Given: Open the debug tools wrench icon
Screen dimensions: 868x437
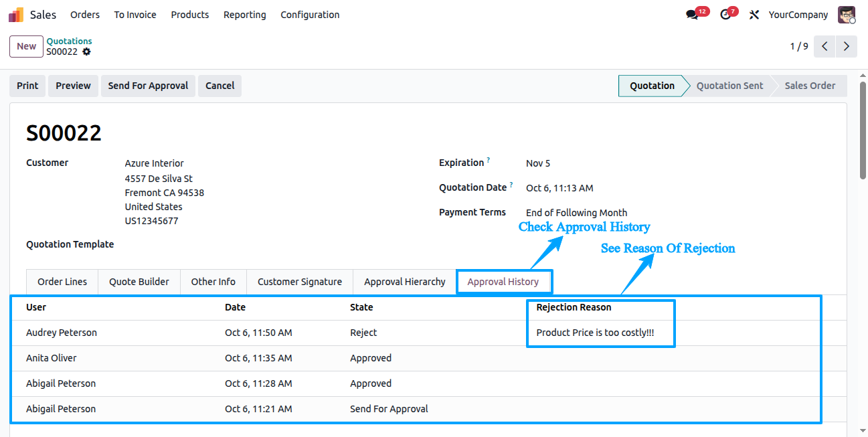Looking at the screenshot, I should point(754,15).
